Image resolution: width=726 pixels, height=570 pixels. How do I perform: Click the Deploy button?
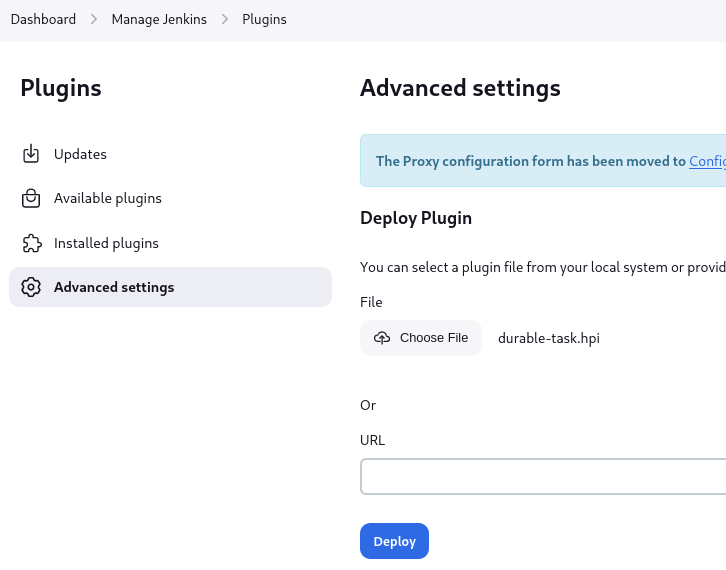coord(394,541)
